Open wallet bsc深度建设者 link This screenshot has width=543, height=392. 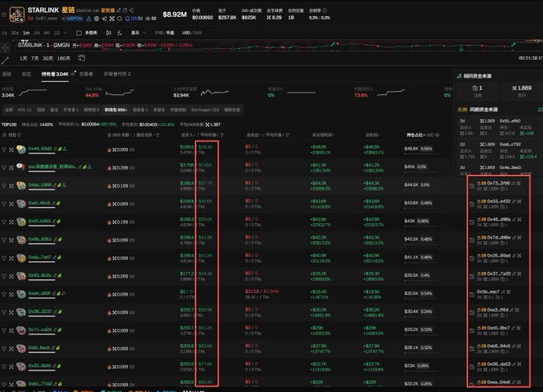(x=52, y=166)
